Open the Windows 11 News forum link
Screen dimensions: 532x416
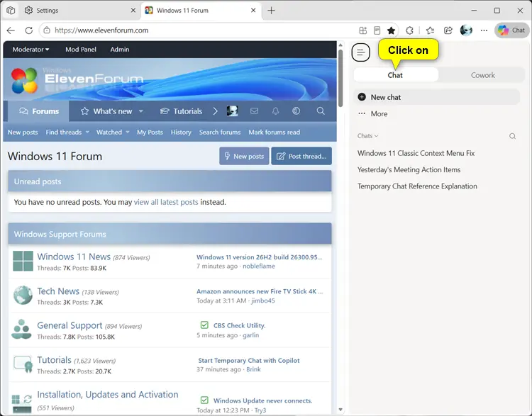pos(74,257)
